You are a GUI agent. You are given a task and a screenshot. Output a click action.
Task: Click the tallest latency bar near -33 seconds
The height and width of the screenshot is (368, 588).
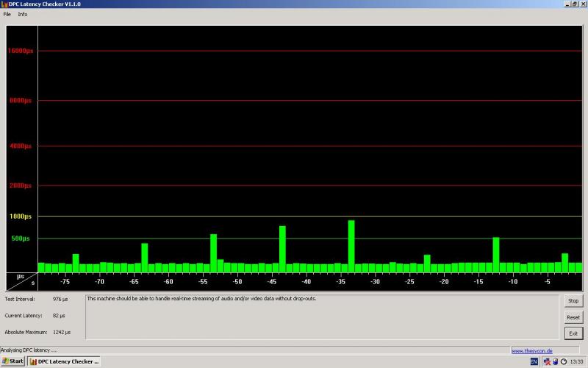[x=351, y=247]
